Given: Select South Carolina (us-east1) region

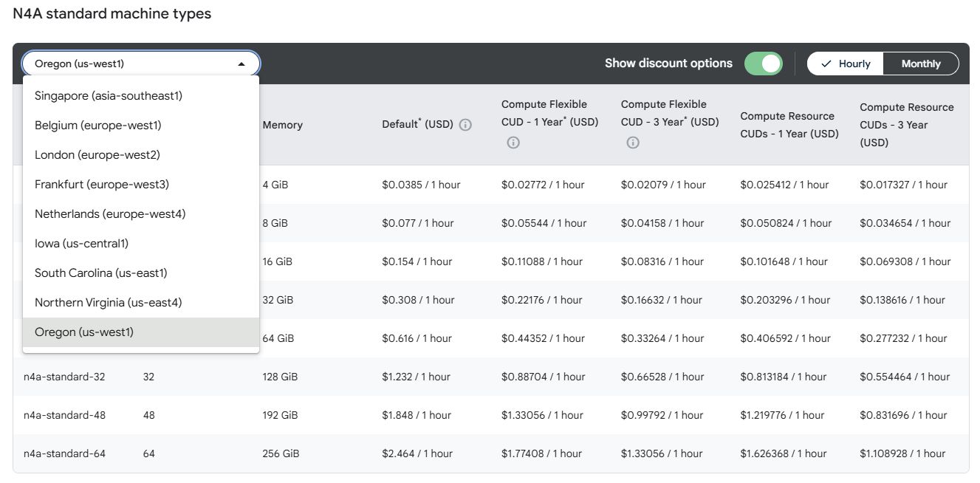Looking at the screenshot, I should (x=101, y=273).
